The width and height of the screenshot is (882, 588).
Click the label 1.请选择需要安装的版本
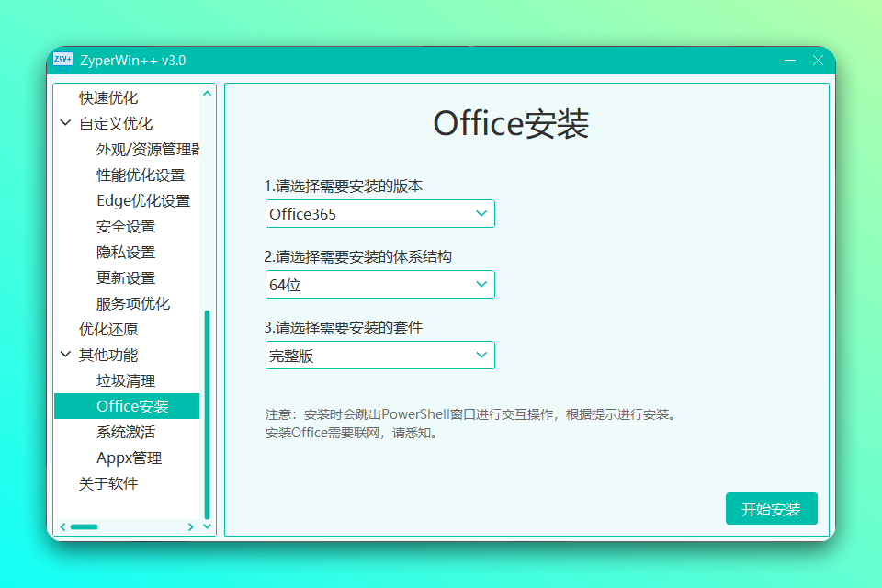(x=344, y=187)
